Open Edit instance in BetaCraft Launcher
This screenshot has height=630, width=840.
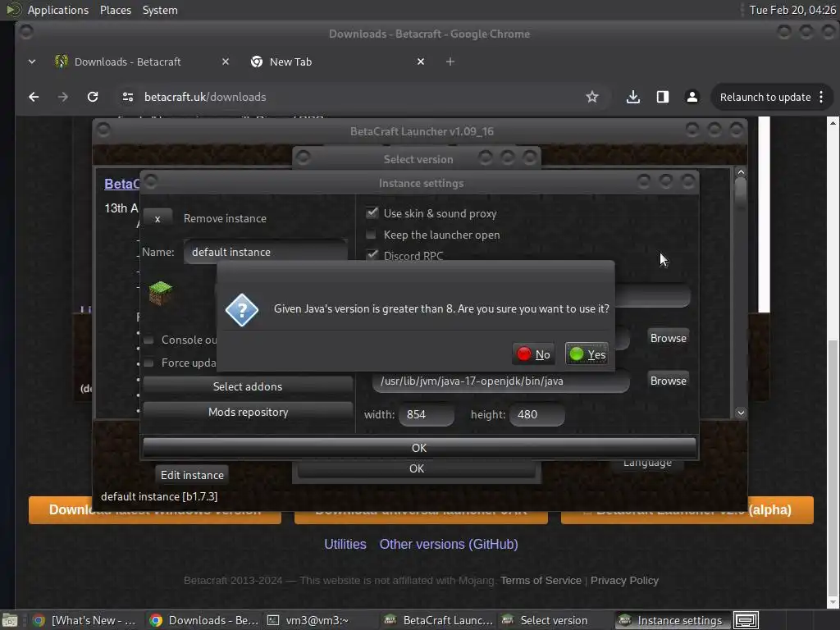coord(192,475)
